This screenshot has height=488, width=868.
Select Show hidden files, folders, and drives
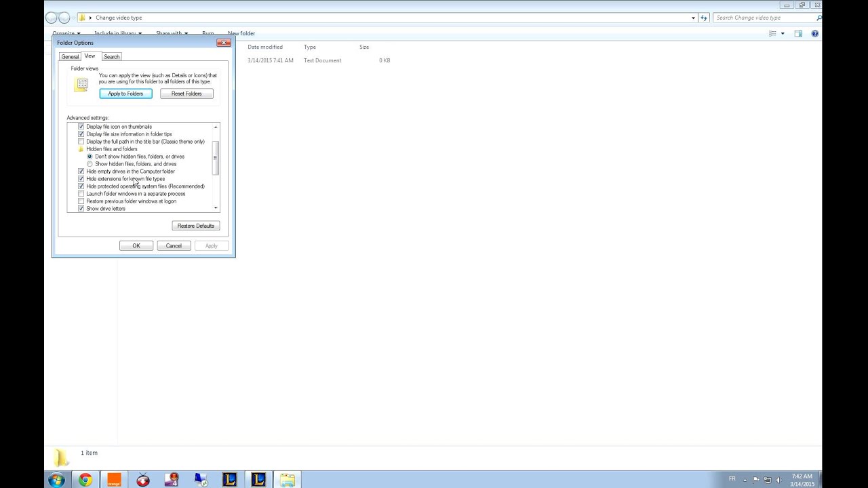point(89,163)
